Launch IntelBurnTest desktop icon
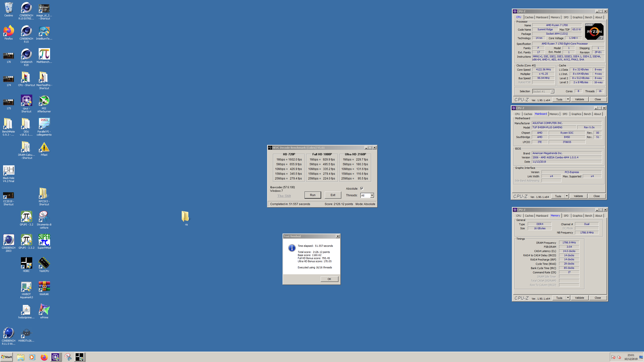The image size is (644, 362). pyautogui.click(x=44, y=33)
